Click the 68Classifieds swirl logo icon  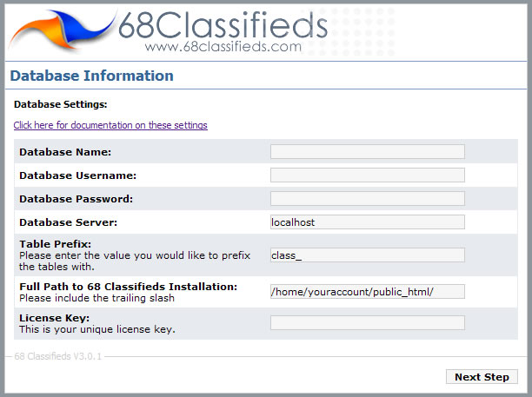click(x=63, y=32)
